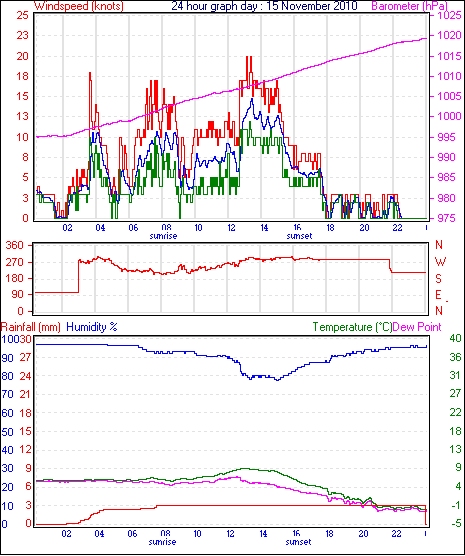Click the Barometer (hPa) axis label
This screenshot has width=465, height=556.
(x=410, y=6)
